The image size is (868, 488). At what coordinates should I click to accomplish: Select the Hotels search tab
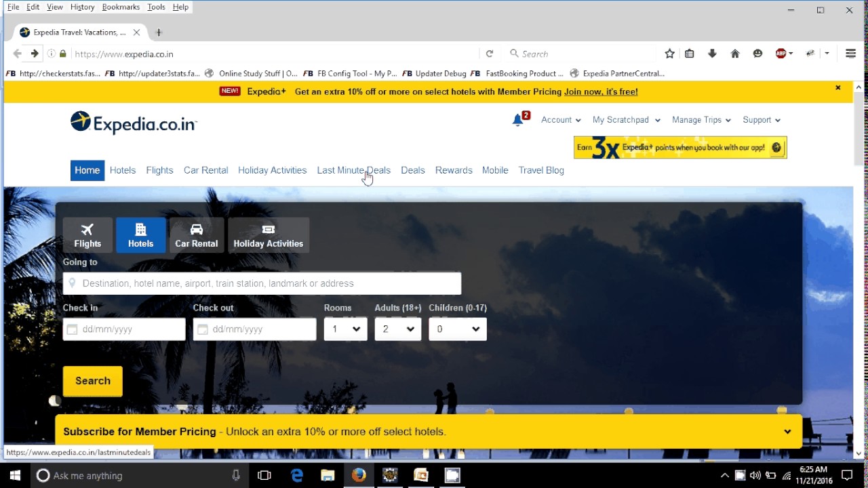pyautogui.click(x=140, y=235)
